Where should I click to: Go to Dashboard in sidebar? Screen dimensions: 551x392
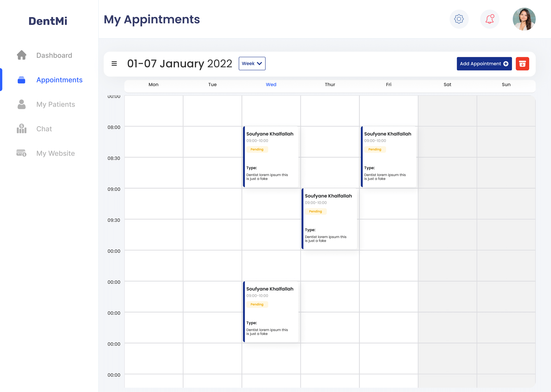coord(54,55)
